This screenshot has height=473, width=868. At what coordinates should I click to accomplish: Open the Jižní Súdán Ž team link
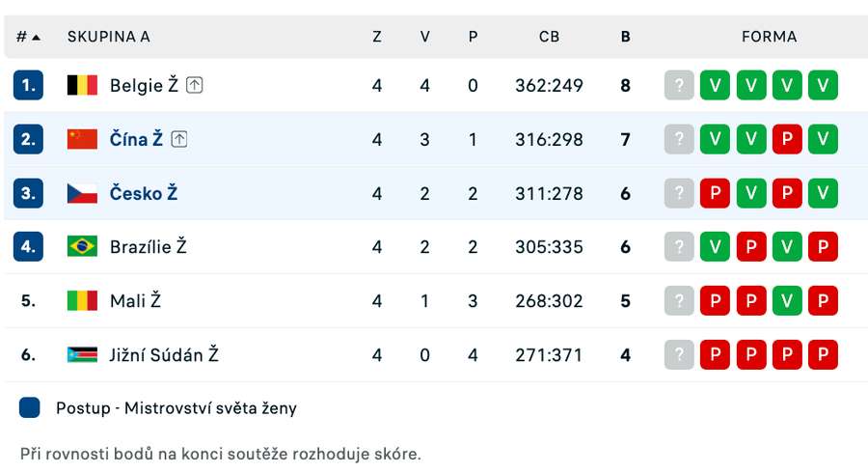tap(164, 354)
